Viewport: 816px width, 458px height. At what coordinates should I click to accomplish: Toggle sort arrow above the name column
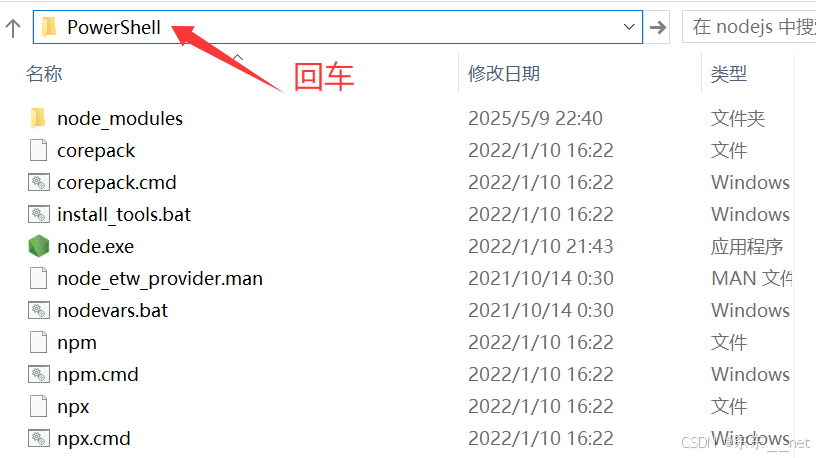[238, 57]
